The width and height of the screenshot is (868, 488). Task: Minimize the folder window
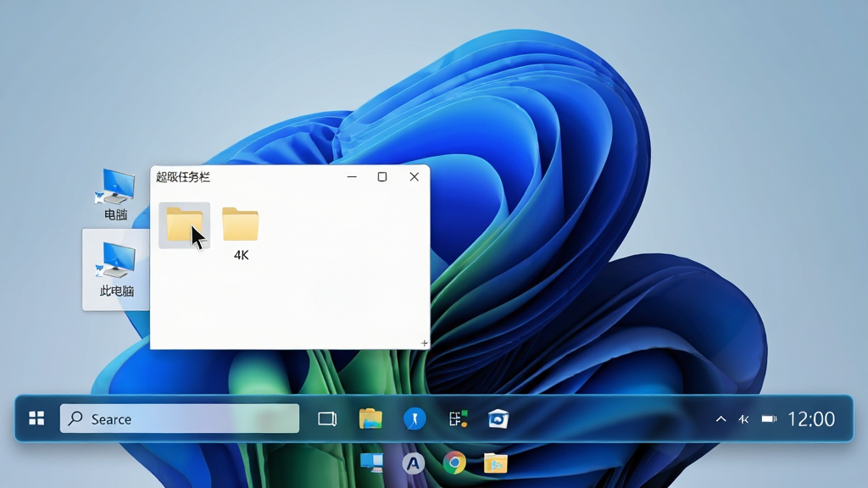tap(352, 176)
